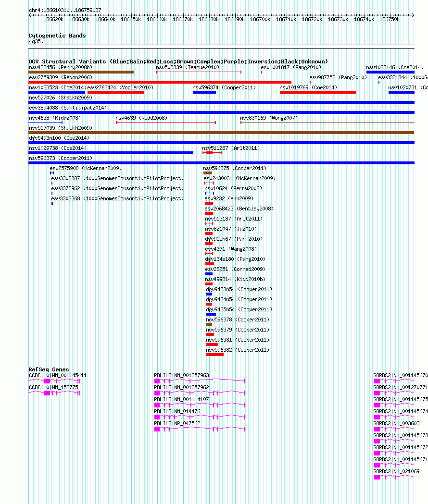Click nsv4639 (Kidd2008) variant label
Viewport: 428px width, 504px height.
point(141,118)
